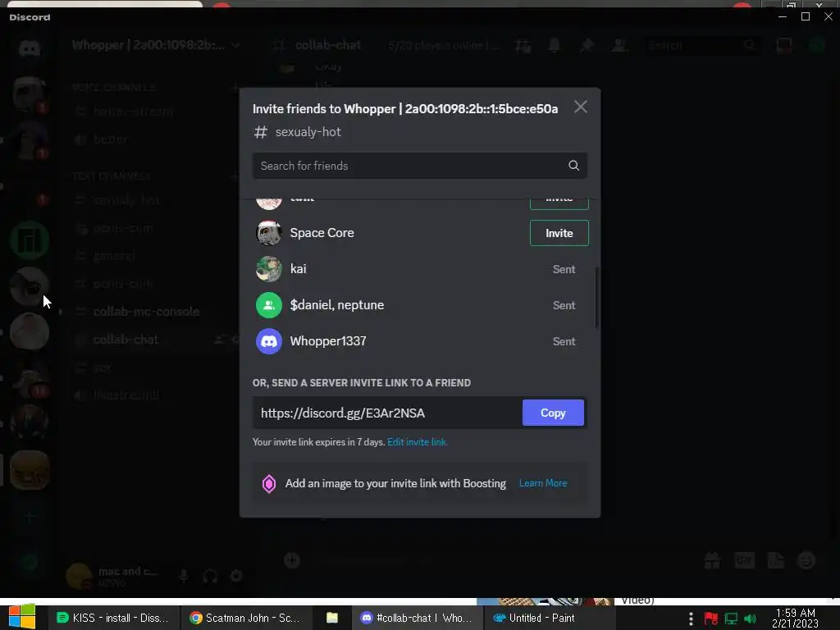Open the collab-chat channel in list

tap(126, 340)
